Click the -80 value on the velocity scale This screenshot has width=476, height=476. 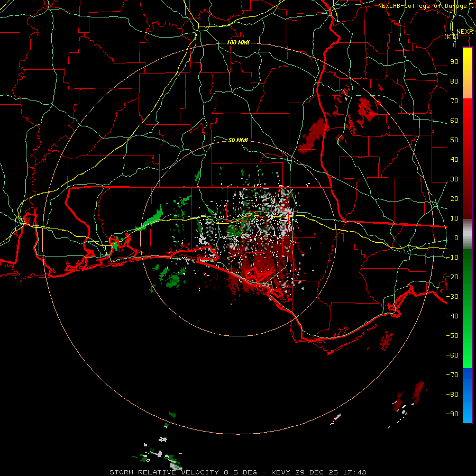pos(452,395)
